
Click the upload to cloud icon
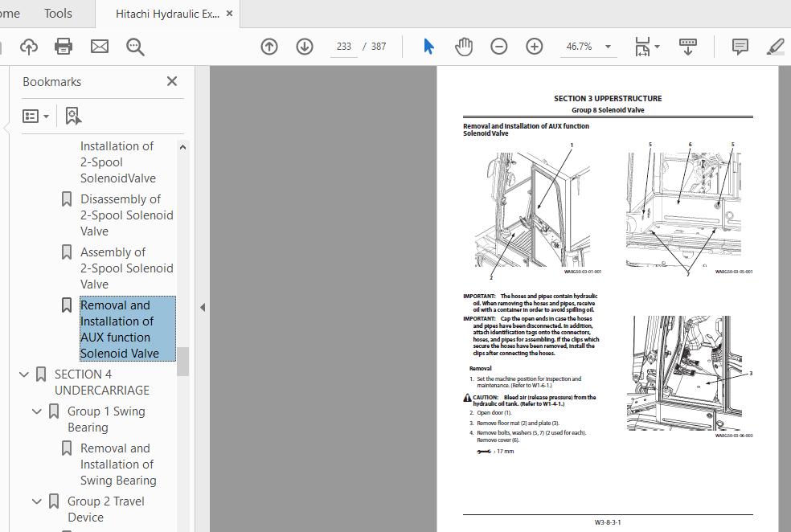pyautogui.click(x=29, y=47)
